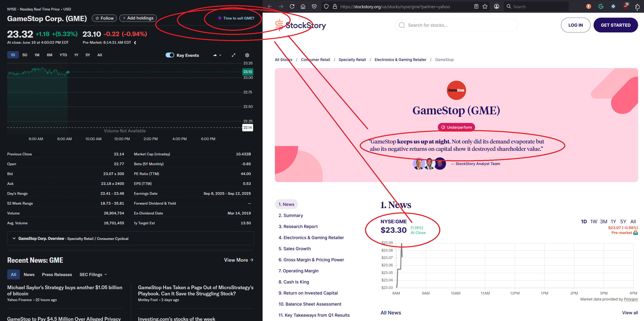Click the Polygon padlock icon by Pre-market
Image resolution: width=644 pixels, height=321 pixels.
[x=636, y=233]
